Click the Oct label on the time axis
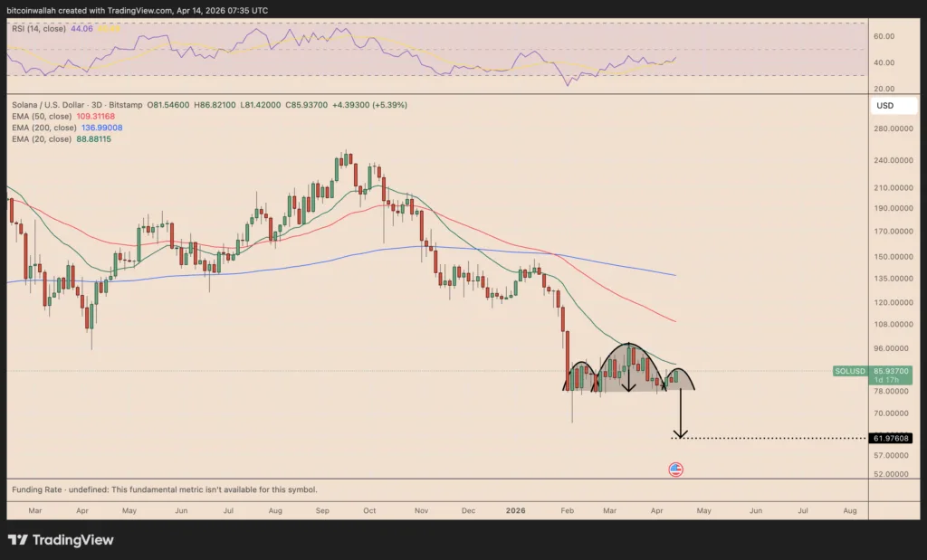 pos(368,511)
